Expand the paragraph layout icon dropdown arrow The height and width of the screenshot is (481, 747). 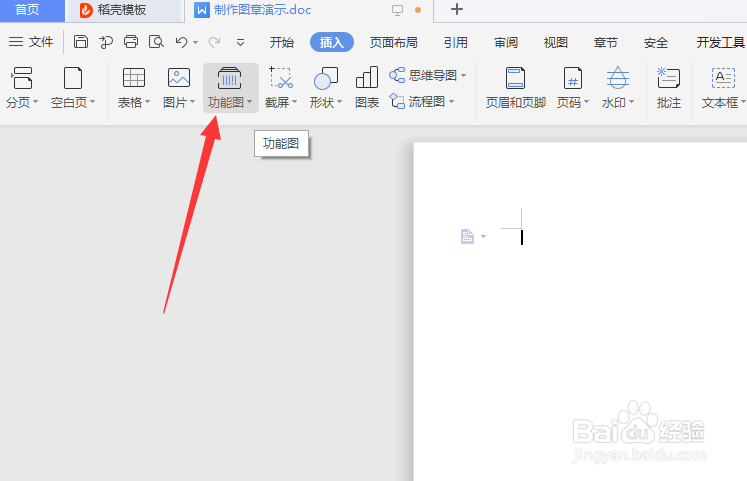click(x=484, y=237)
